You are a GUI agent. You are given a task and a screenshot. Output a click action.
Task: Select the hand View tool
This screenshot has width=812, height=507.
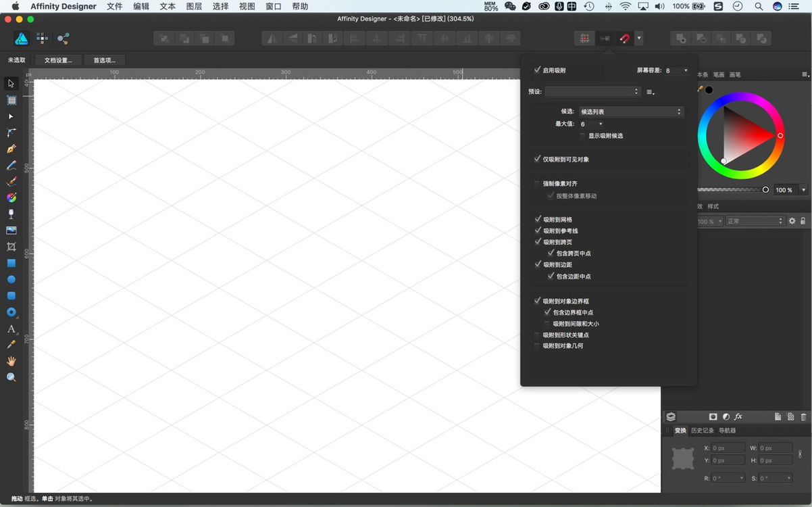coord(11,361)
